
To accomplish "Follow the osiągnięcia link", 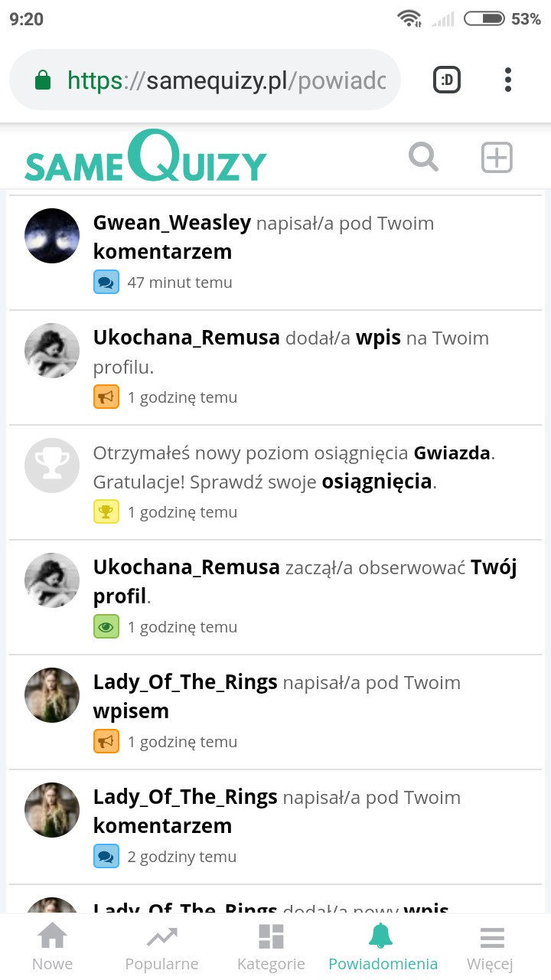I will pos(377,482).
